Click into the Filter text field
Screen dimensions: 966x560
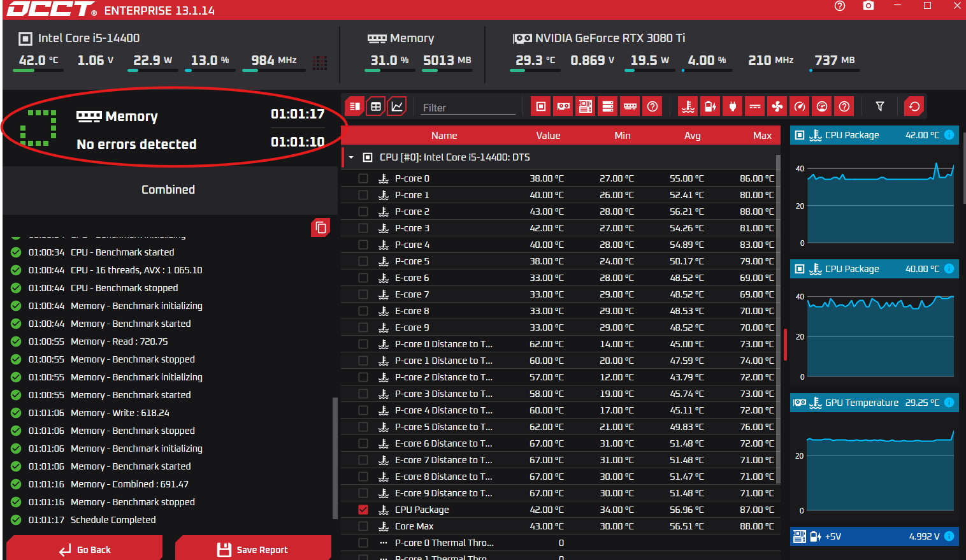(468, 108)
